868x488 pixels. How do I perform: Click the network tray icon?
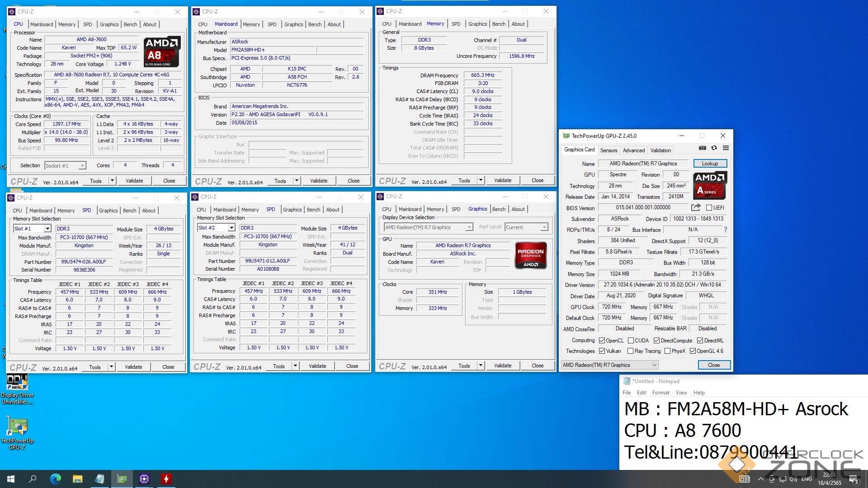click(783, 479)
